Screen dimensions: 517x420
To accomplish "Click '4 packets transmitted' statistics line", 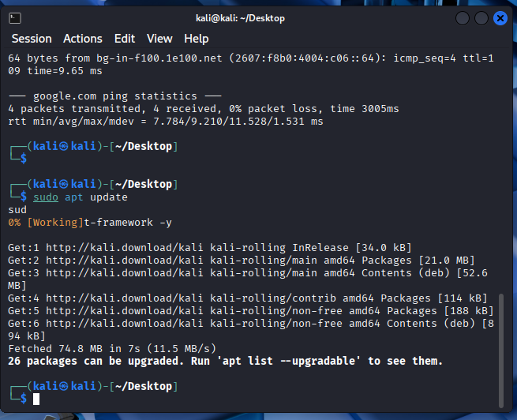I will (x=204, y=109).
